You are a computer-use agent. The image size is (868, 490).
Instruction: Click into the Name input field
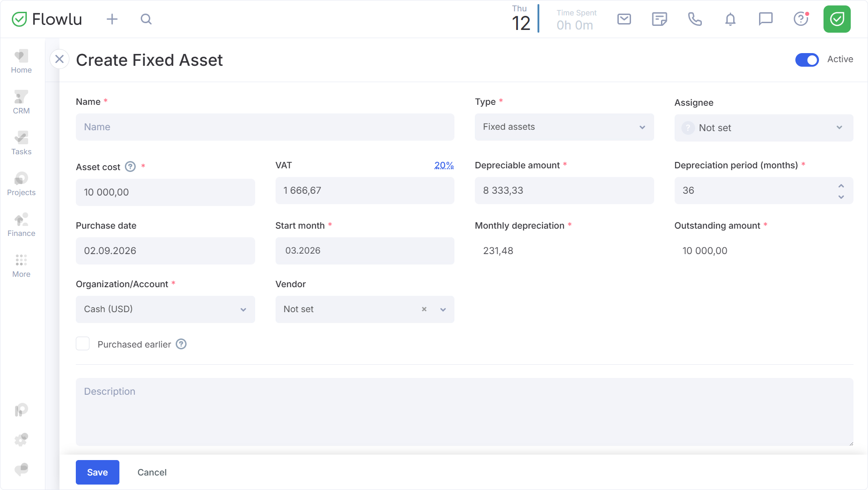265,127
